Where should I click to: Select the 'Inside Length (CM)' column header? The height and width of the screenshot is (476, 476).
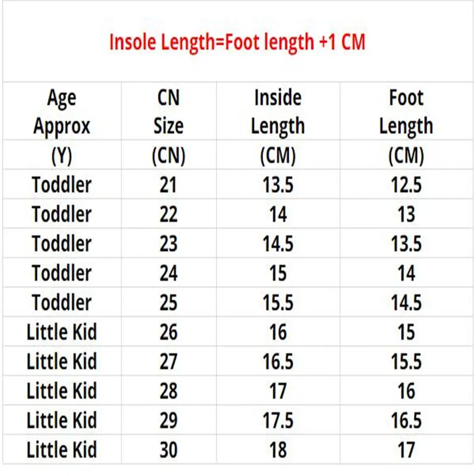click(x=278, y=126)
